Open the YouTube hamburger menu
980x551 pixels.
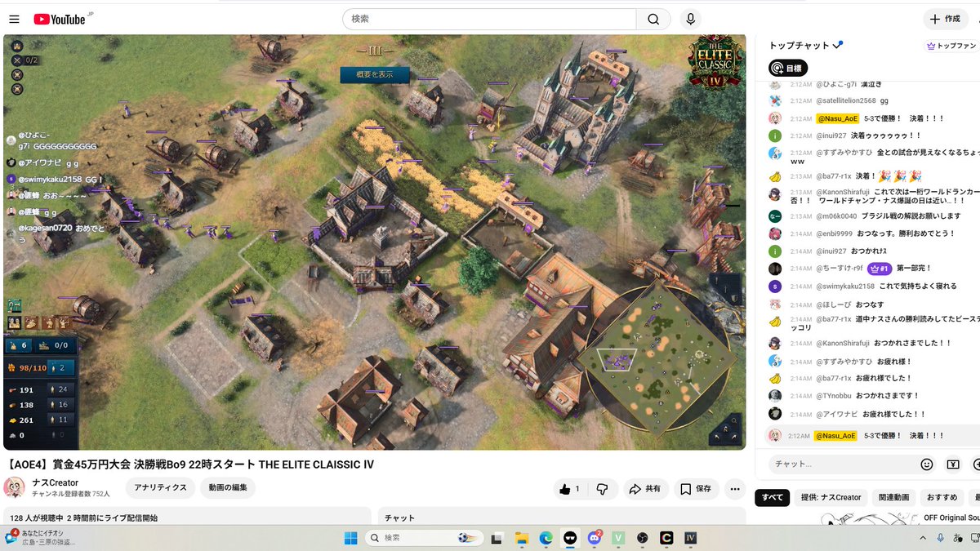16,19
